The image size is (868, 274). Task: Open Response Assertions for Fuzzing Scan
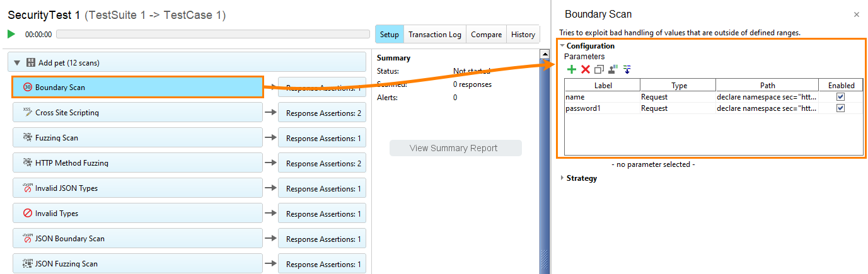323,139
